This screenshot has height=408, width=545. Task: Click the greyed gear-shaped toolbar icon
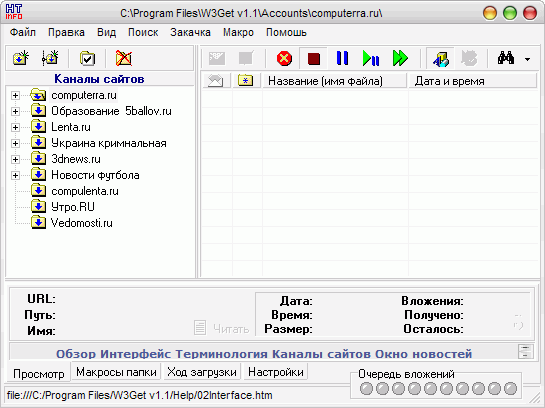pos(469,58)
